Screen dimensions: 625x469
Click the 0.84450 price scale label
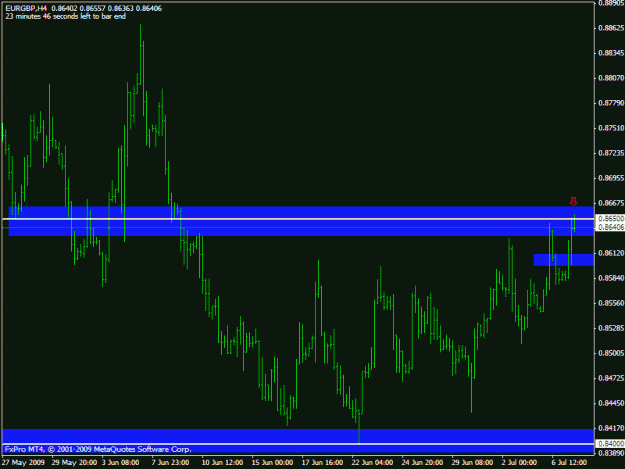pyautogui.click(x=611, y=403)
